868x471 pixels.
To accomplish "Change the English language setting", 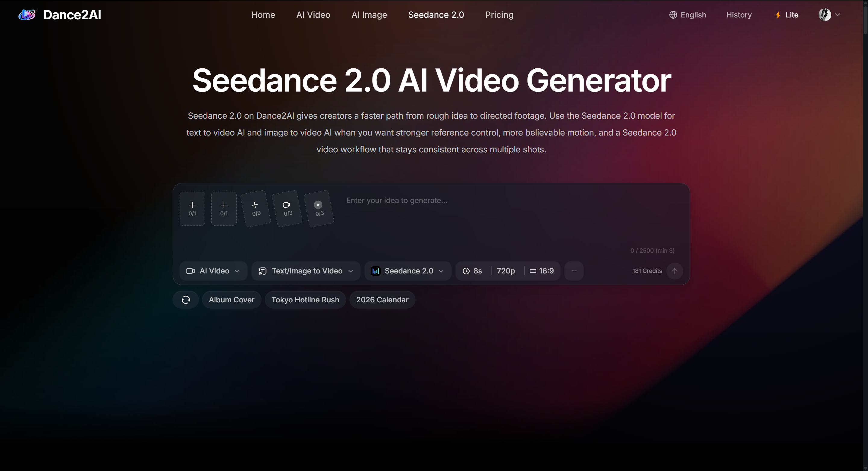I will (x=693, y=15).
